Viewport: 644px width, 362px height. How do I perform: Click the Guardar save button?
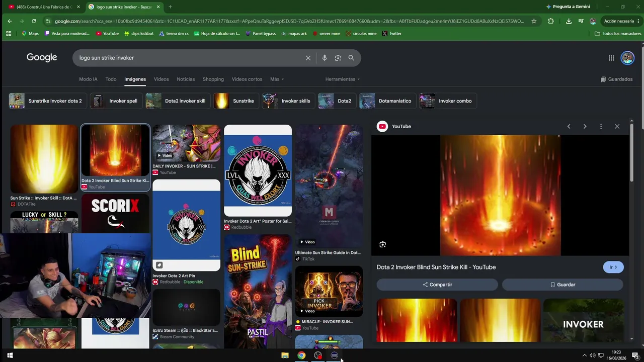click(562, 285)
